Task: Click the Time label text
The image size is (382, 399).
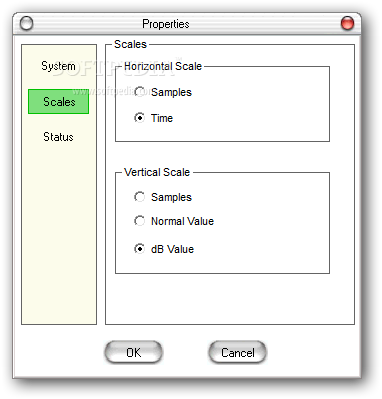Action: pos(162,118)
